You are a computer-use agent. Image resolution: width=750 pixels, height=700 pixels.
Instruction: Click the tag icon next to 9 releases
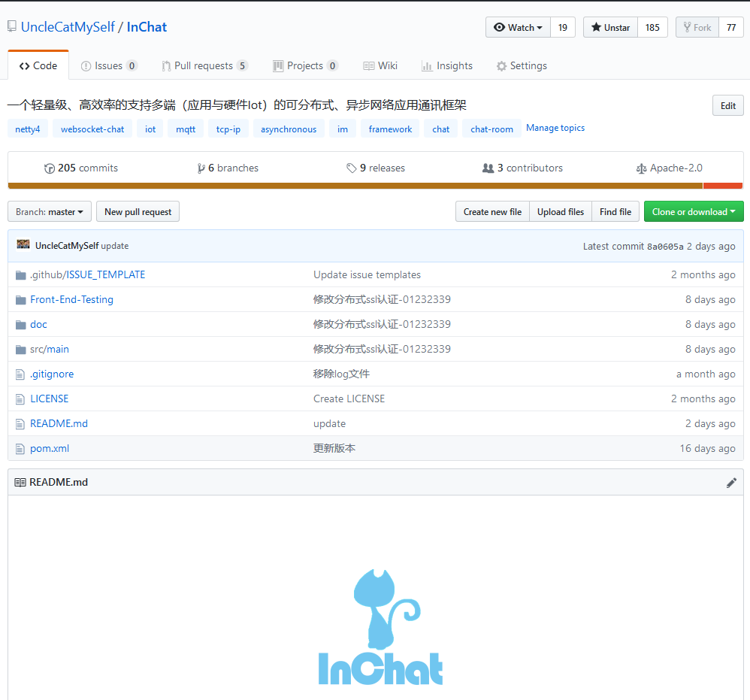[x=352, y=168]
